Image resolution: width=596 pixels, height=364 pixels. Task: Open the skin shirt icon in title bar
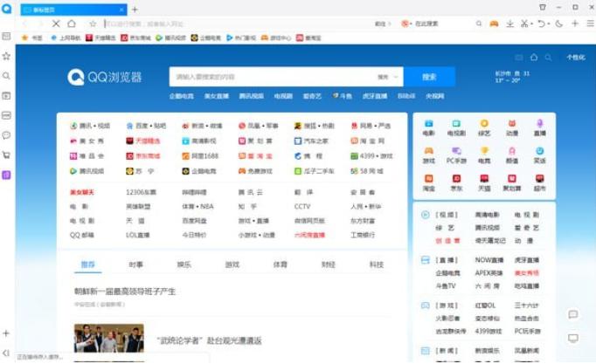pos(543,7)
